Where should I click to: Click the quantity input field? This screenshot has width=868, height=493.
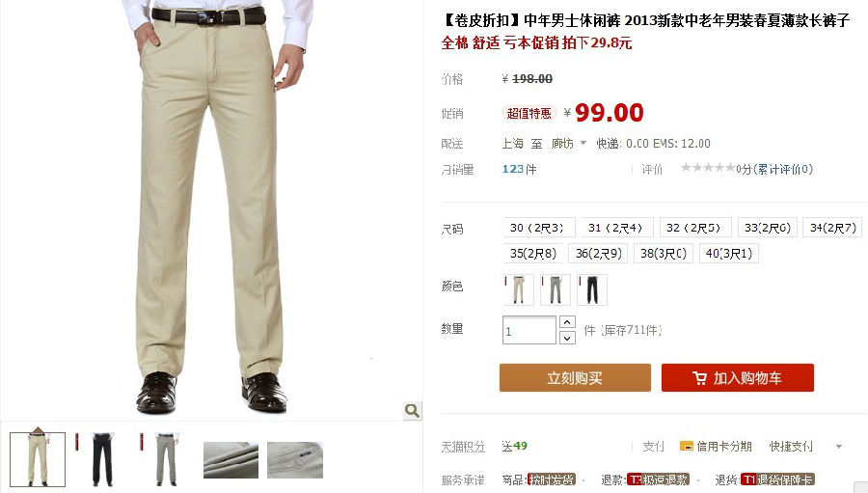pyautogui.click(x=529, y=330)
